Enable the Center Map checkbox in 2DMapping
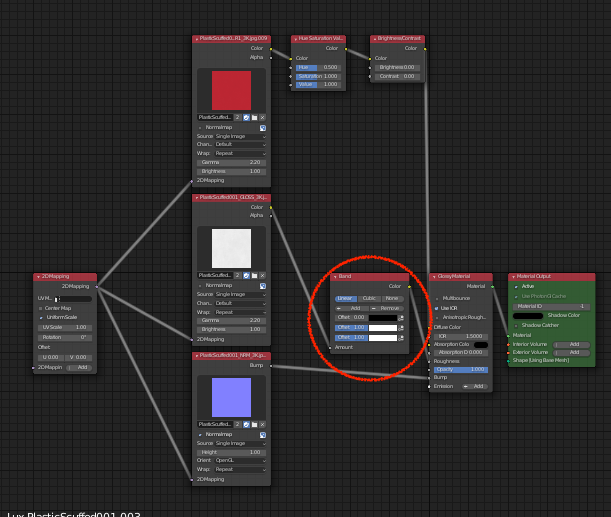Viewport: 611px width, 517px height. (41, 308)
